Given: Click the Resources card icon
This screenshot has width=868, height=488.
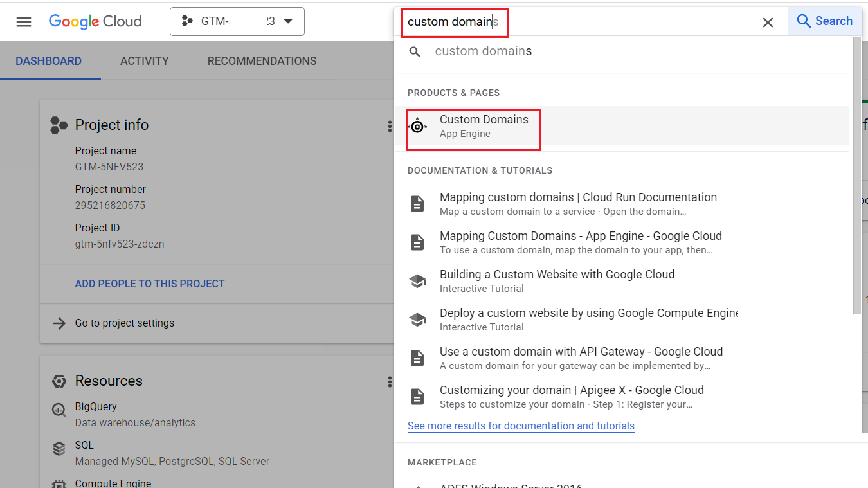Looking at the screenshot, I should tap(59, 381).
